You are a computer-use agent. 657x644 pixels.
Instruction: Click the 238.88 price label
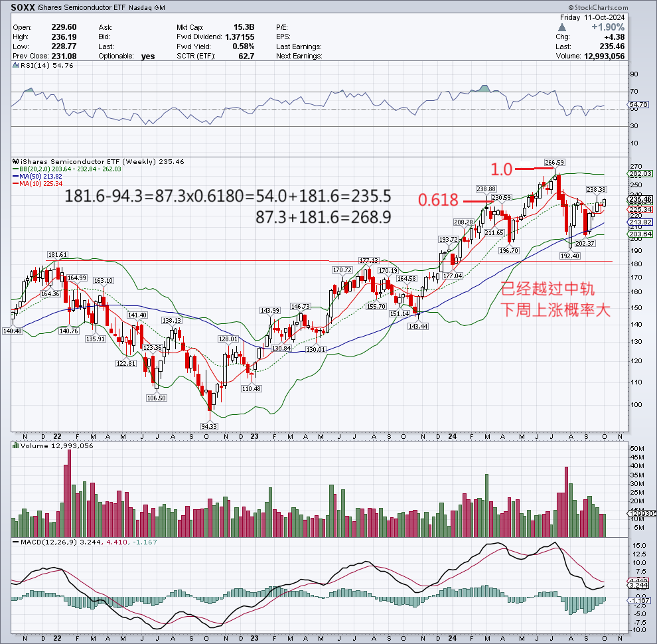(486, 189)
